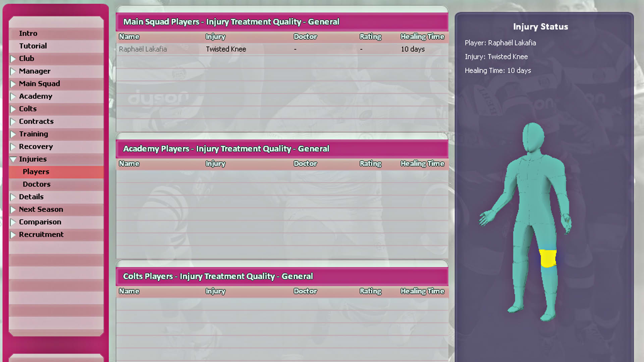Expand the Comparison section arrow
The height and width of the screenshot is (362, 644).
(x=13, y=222)
